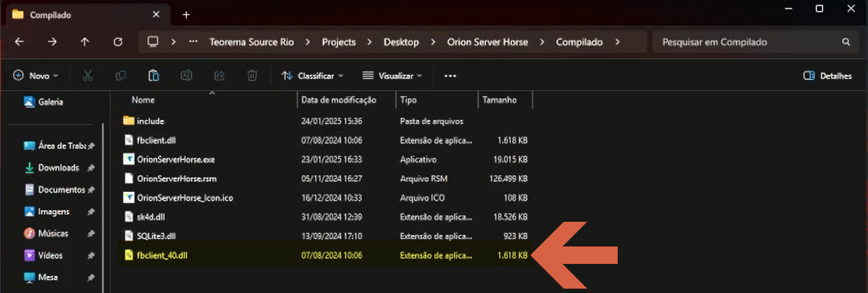Jump to Orion Server Horse breadcrumb
The image size is (868, 293).
tap(487, 42)
